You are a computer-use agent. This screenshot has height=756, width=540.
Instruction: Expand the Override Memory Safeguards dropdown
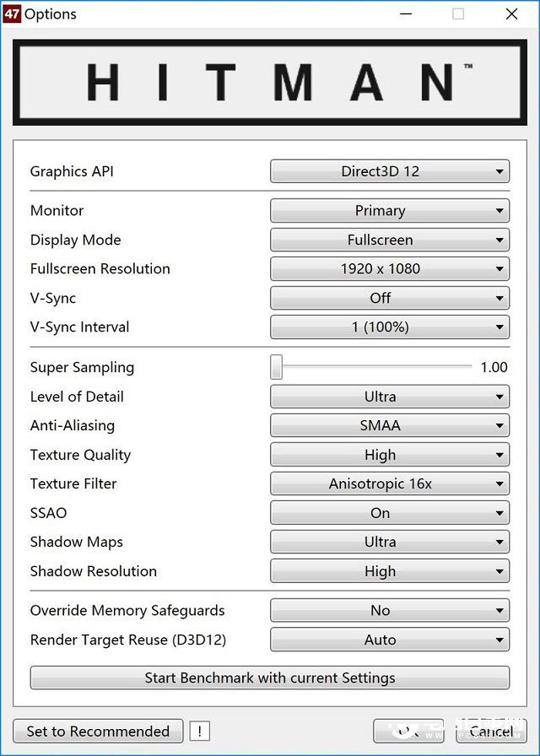390,610
